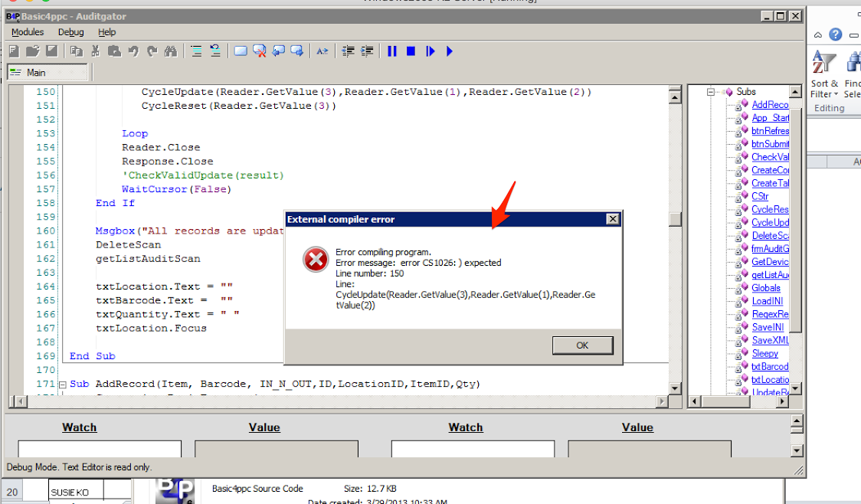Click the down arrow of the Subs tree scrollbar

pyautogui.click(x=795, y=388)
